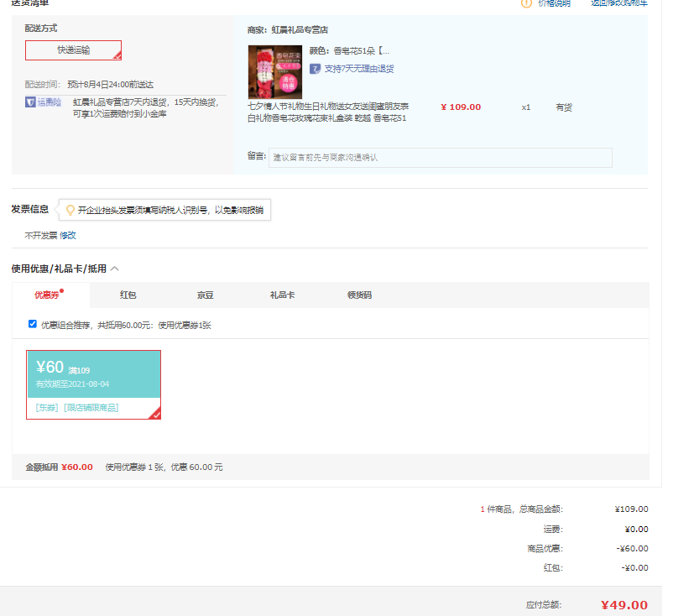Click the red checkmark corner on ¥60 coupon

(154, 413)
